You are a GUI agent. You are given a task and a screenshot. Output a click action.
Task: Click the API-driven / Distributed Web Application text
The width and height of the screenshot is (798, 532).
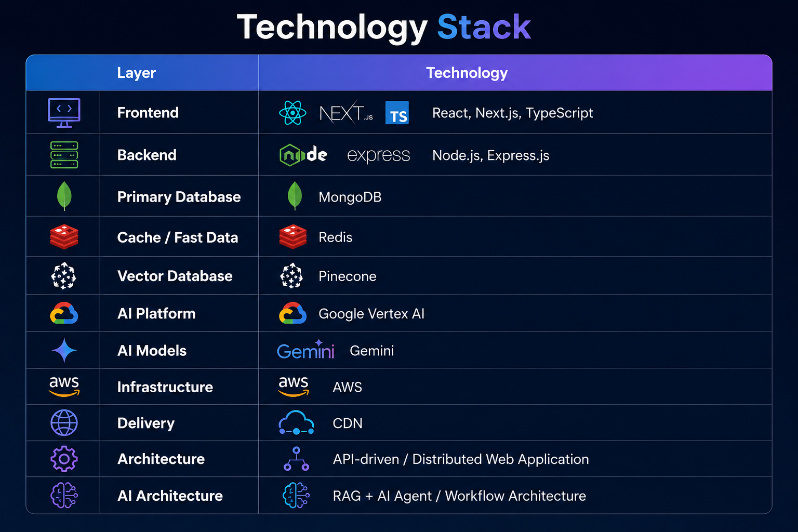[461, 459]
